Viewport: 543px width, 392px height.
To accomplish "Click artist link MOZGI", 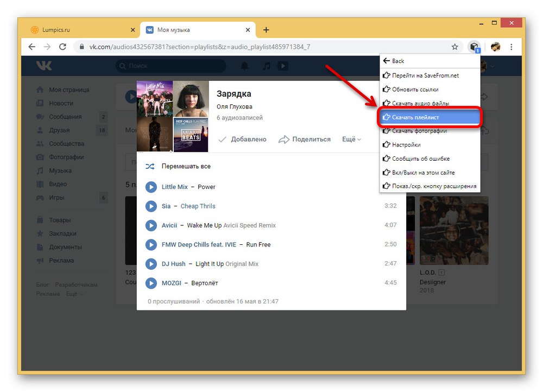I will click(x=172, y=283).
